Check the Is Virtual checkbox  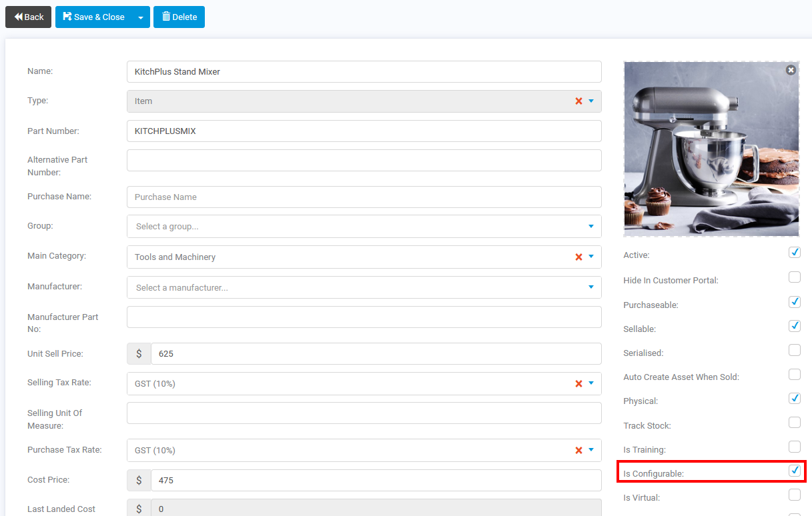point(795,495)
